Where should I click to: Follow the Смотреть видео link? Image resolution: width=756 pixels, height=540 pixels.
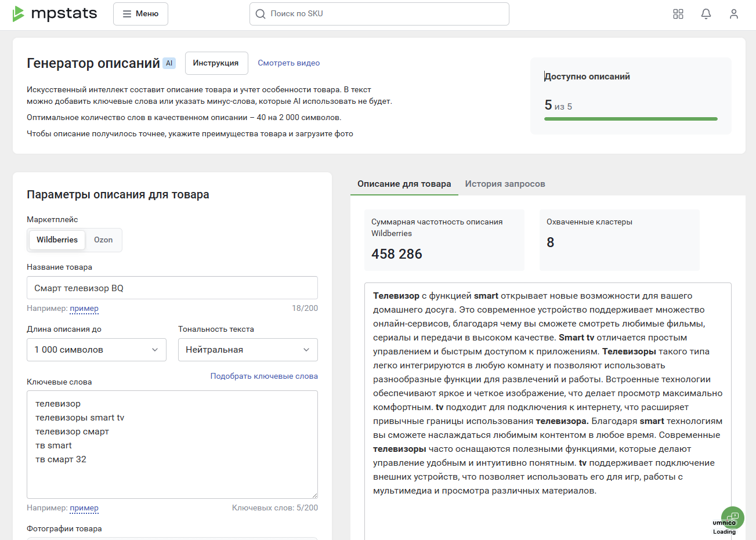tap(289, 63)
